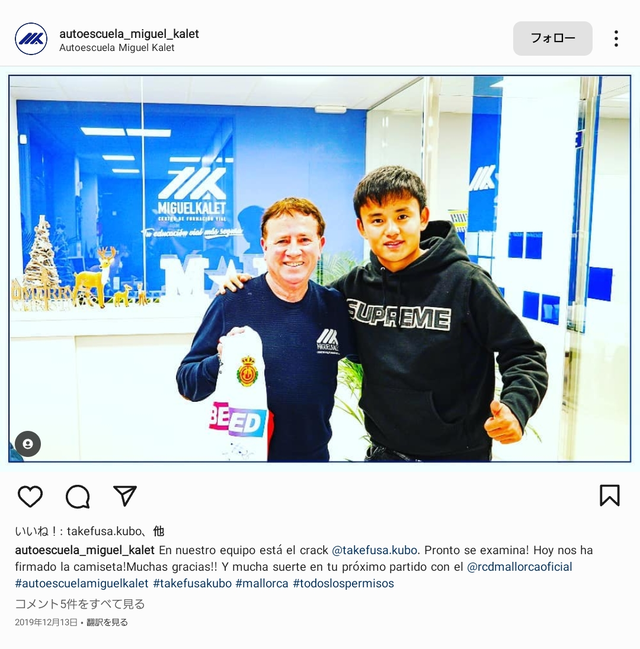Open the @takefusa.kubo mention in caption
The height and width of the screenshot is (649, 640).
pos(374,550)
